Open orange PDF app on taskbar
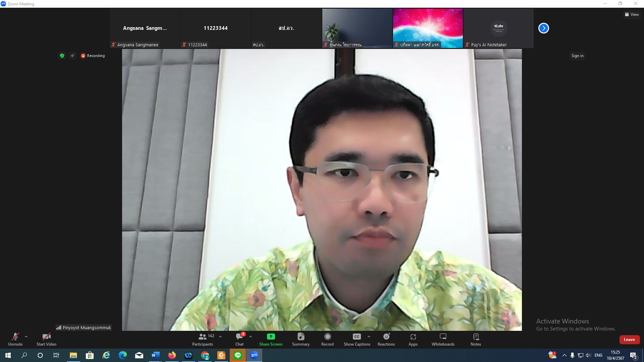Image resolution: width=644 pixels, height=362 pixels. tap(221, 355)
